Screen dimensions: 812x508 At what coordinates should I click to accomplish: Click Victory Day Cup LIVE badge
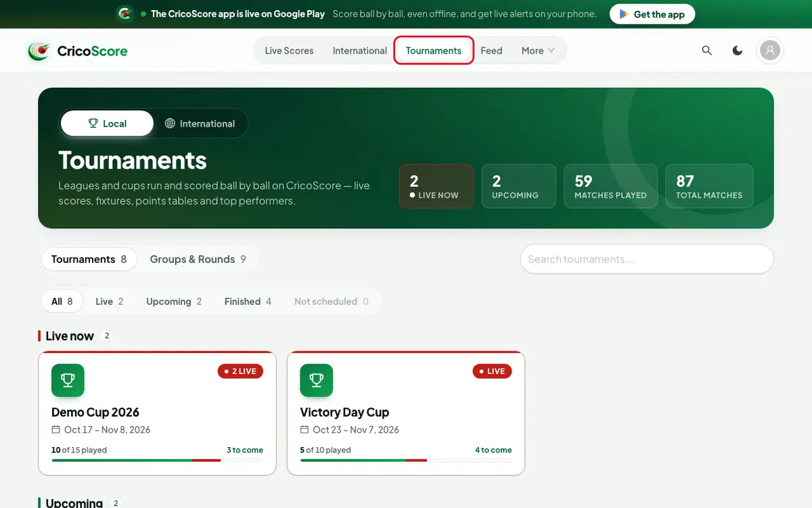point(492,371)
